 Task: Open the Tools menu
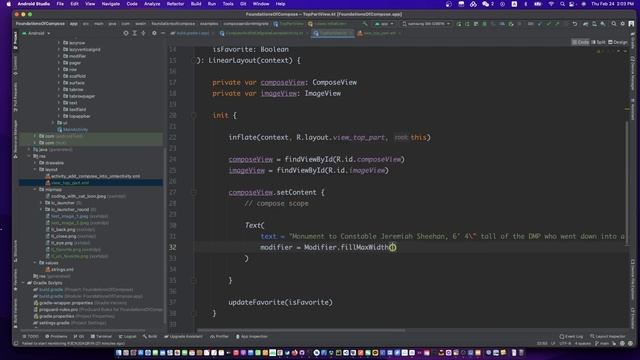[x=228, y=4]
